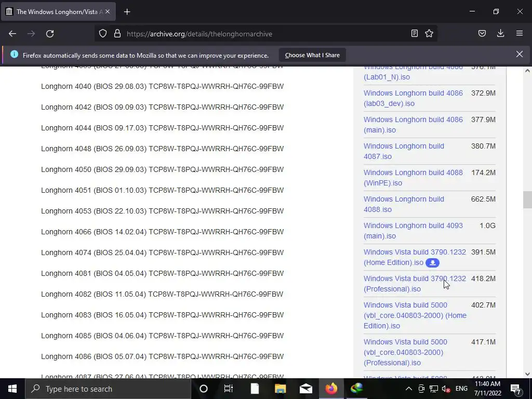
Task: Open the Firefox application menu
Action: coord(520,34)
